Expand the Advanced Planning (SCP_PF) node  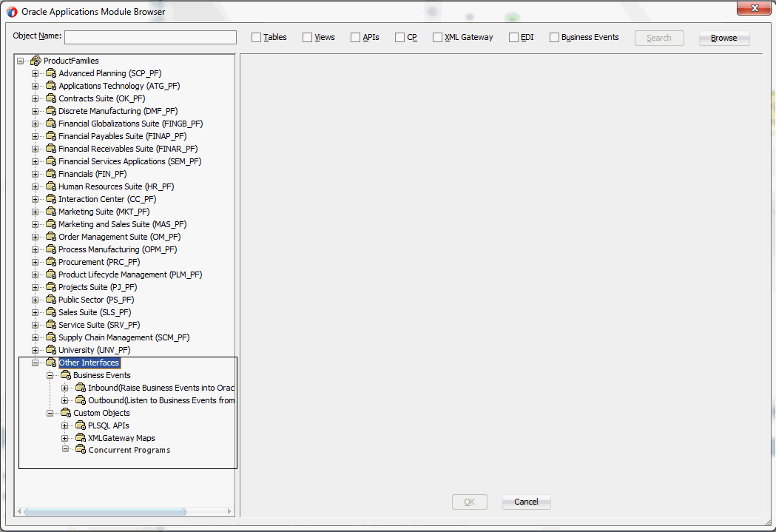point(35,73)
